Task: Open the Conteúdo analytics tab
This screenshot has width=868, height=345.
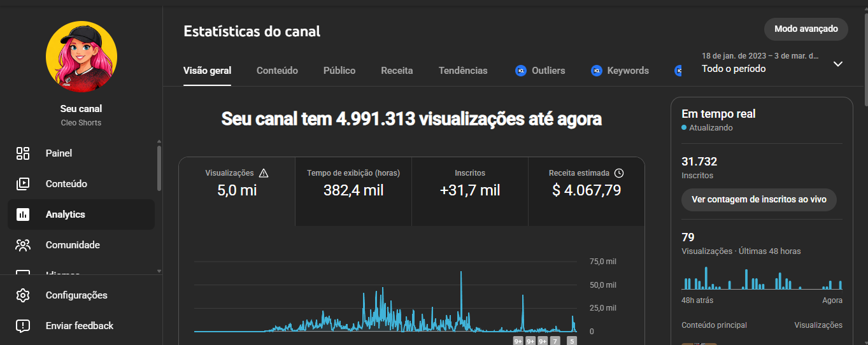Action: point(277,71)
